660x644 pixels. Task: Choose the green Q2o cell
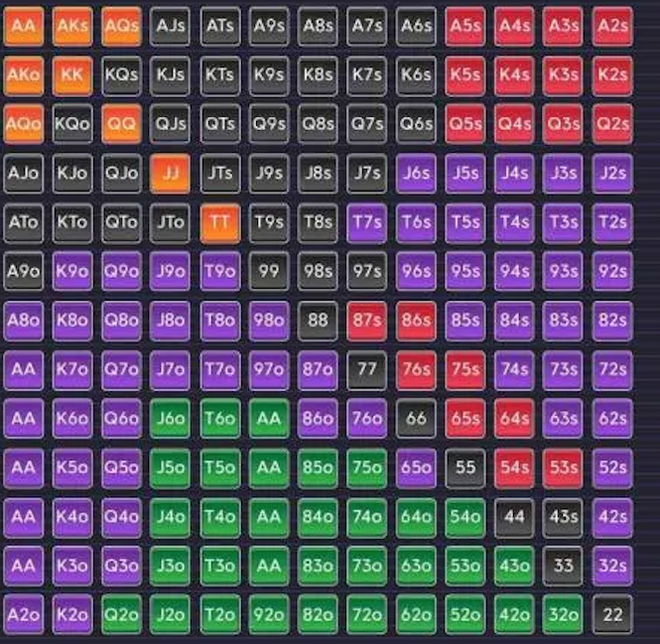121,614
